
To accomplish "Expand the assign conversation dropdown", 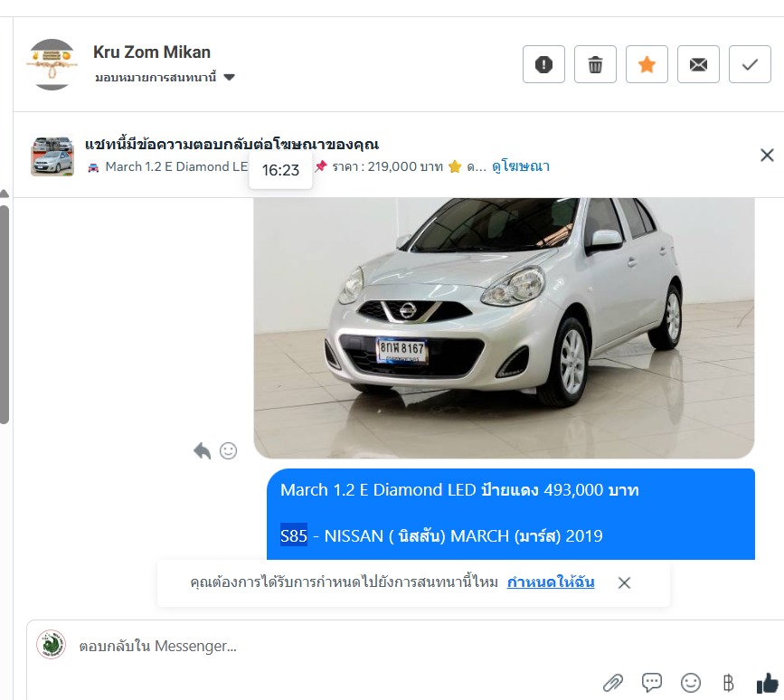I will pyautogui.click(x=165, y=78).
